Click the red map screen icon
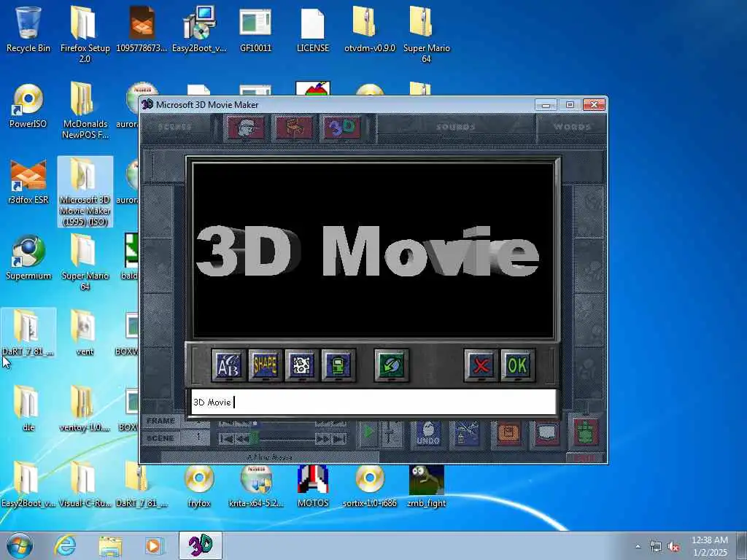Image resolution: width=747 pixels, height=560 pixels. click(x=547, y=433)
